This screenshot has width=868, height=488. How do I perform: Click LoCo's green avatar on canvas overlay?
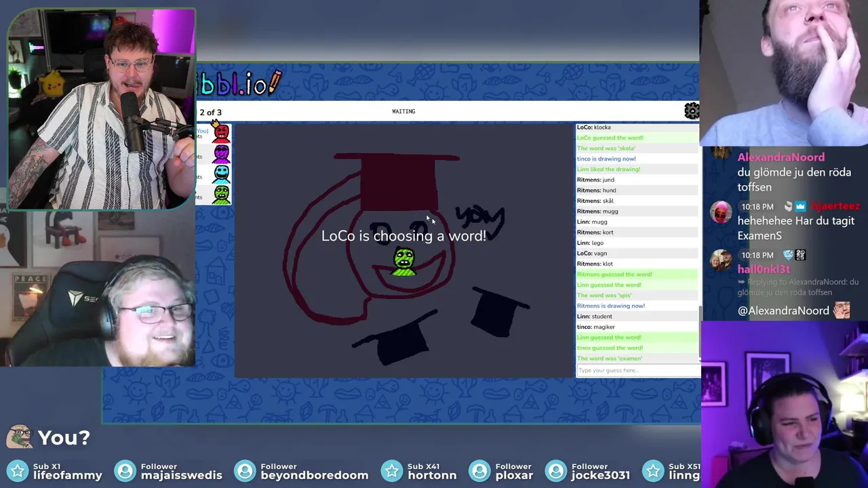point(404,262)
